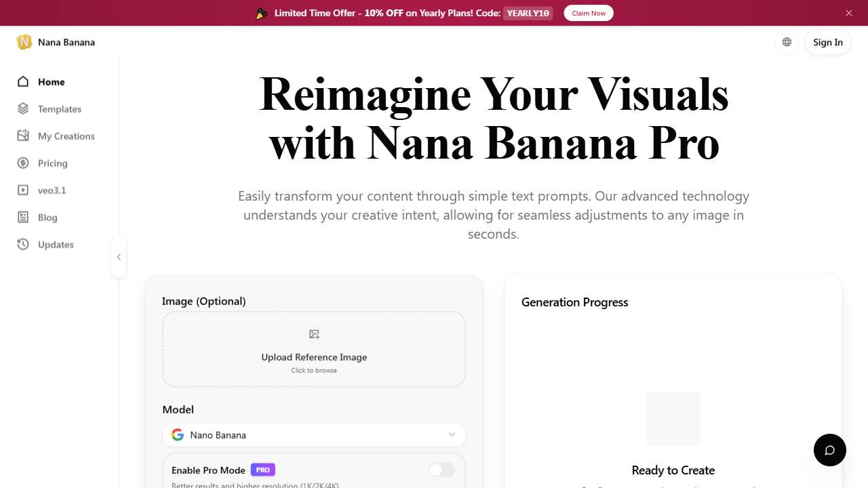Select the Blog icon in the sidebar
The width and height of the screenshot is (868, 488).
(22, 217)
